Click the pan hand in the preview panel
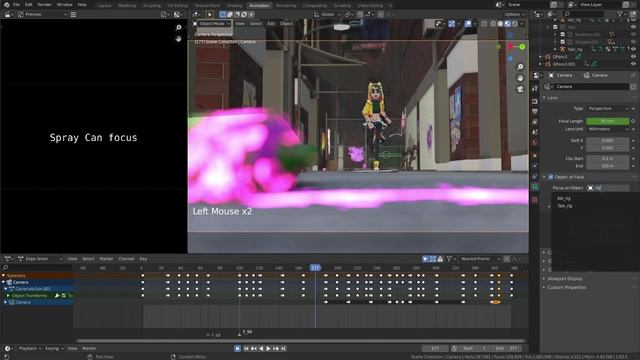 pyautogui.click(x=178, y=39)
